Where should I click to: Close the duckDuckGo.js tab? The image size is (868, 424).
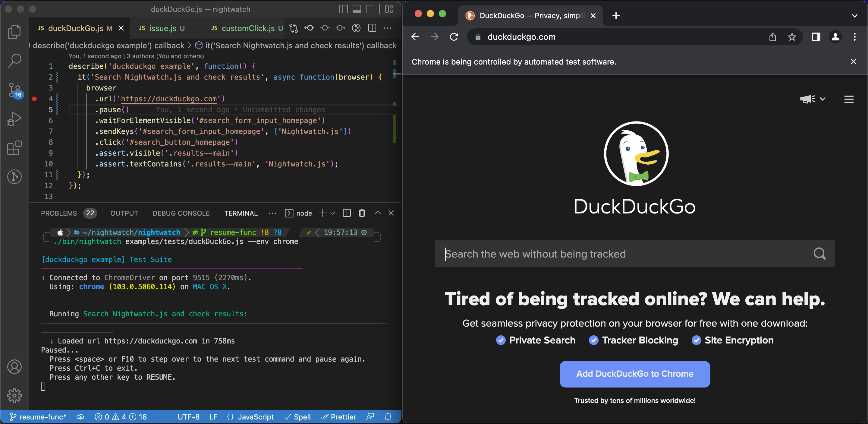(121, 28)
